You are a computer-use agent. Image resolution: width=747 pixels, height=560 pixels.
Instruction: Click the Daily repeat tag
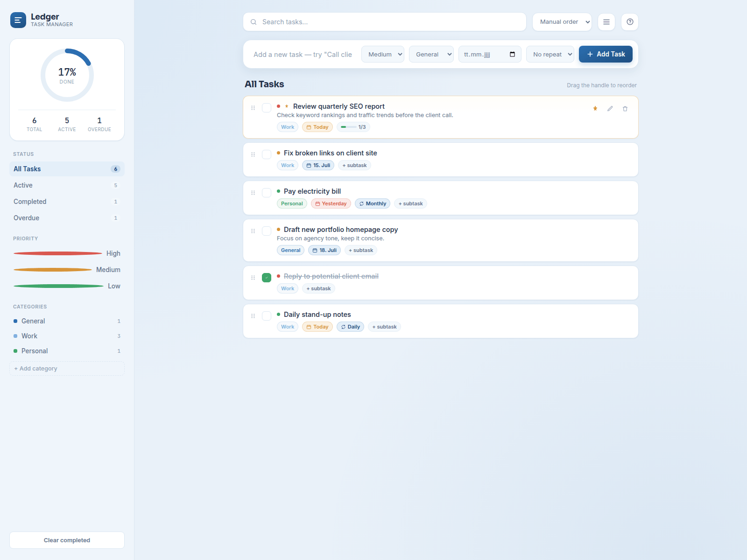tap(350, 327)
